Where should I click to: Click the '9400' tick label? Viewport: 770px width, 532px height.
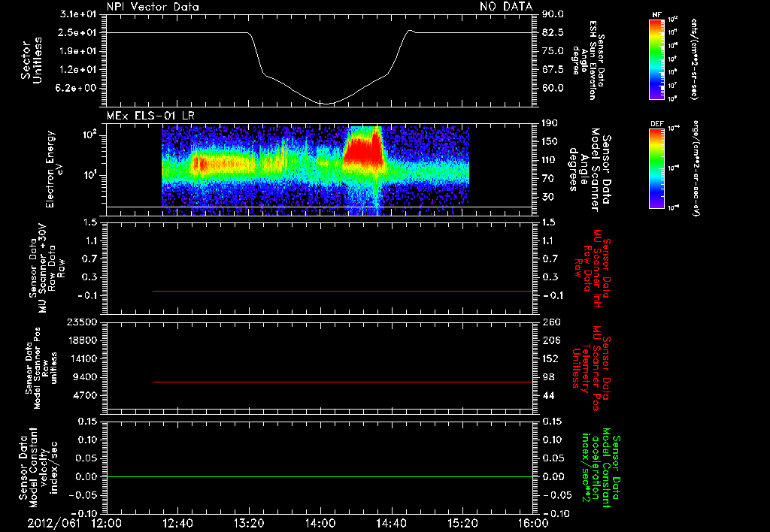click(84, 377)
